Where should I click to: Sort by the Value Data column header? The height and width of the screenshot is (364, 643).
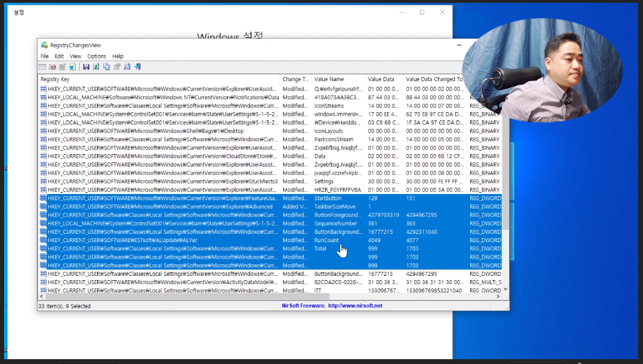pos(384,79)
